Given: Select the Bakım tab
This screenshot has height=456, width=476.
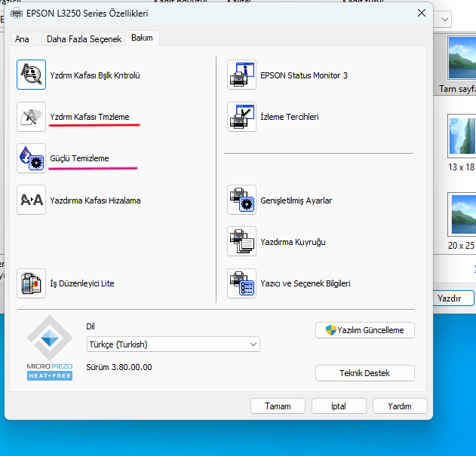Looking at the screenshot, I should click(x=142, y=38).
